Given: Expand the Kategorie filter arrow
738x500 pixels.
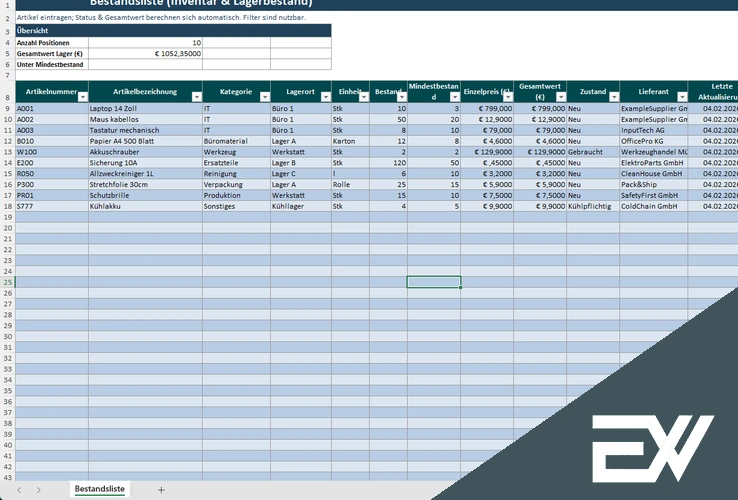Looking at the screenshot, I should point(265,97).
